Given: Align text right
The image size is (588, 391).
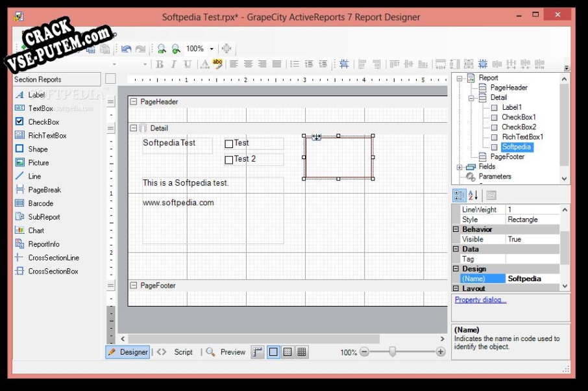Looking at the screenshot, I should point(262,64).
